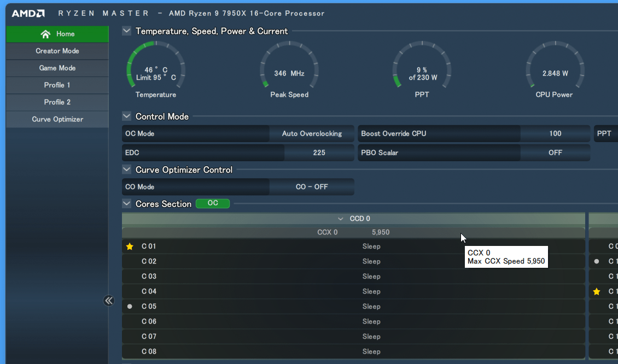
Task: Click the EDC value 225
Action: click(319, 152)
